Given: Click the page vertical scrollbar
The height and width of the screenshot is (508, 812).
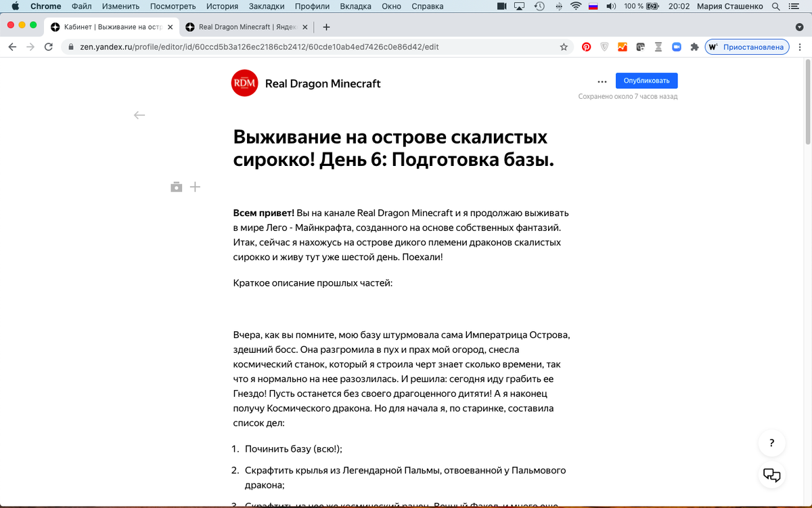Looking at the screenshot, I should 808,102.
